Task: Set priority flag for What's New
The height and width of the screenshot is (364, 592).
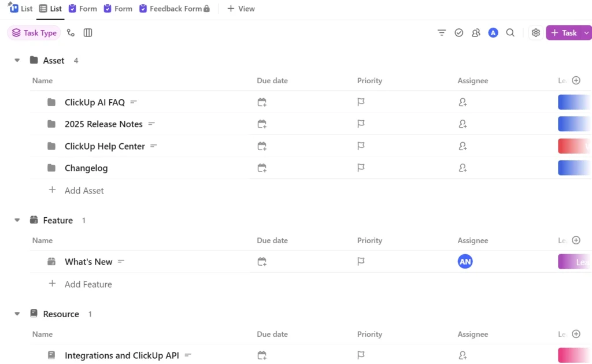Action: click(361, 261)
